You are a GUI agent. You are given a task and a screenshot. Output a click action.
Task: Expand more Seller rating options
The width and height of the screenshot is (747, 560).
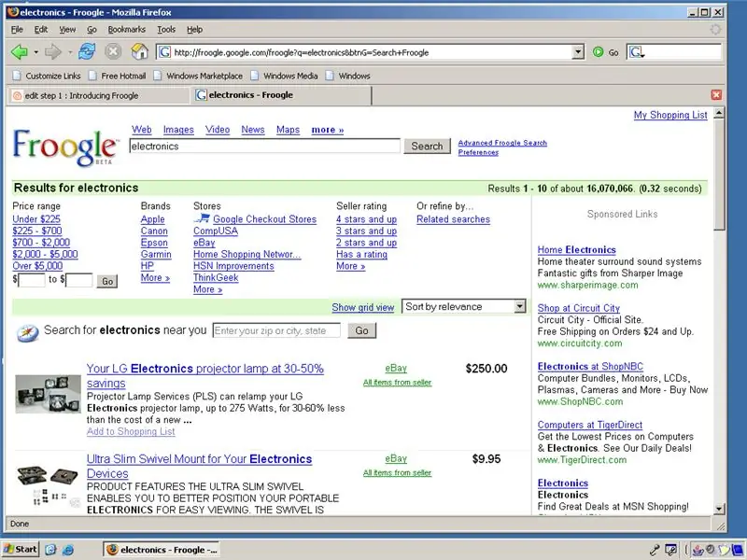point(351,266)
